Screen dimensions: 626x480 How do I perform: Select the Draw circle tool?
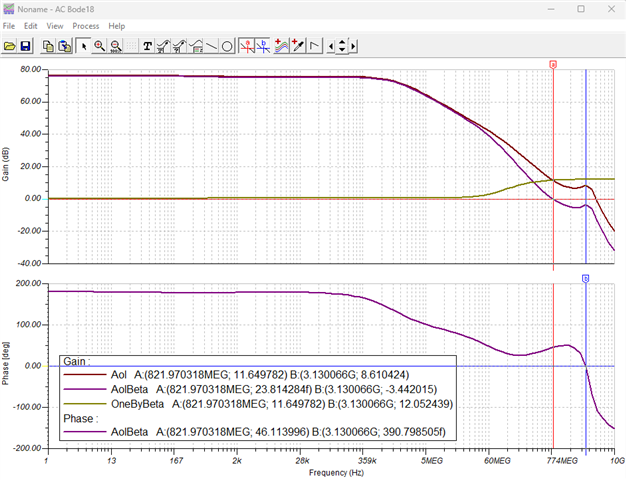point(227,46)
